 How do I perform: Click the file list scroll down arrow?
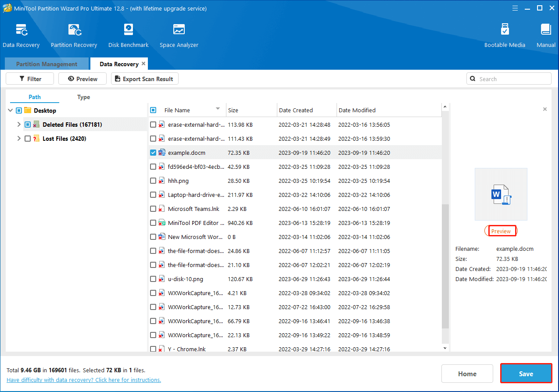point(445,348)
